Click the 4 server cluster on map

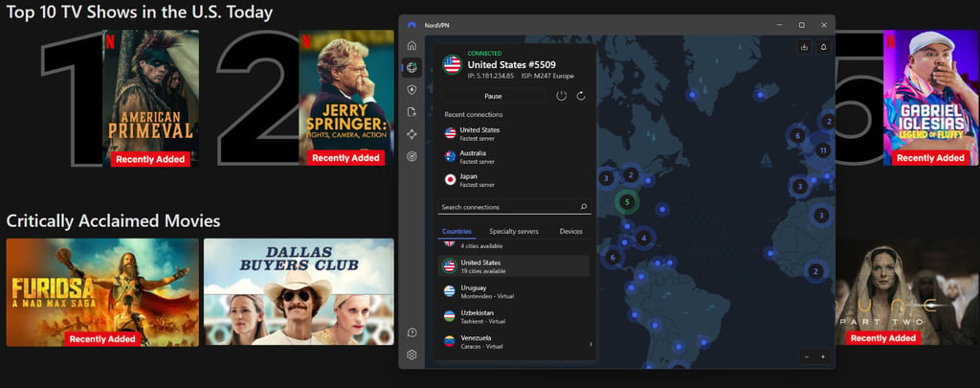click(x=643, y=238)
